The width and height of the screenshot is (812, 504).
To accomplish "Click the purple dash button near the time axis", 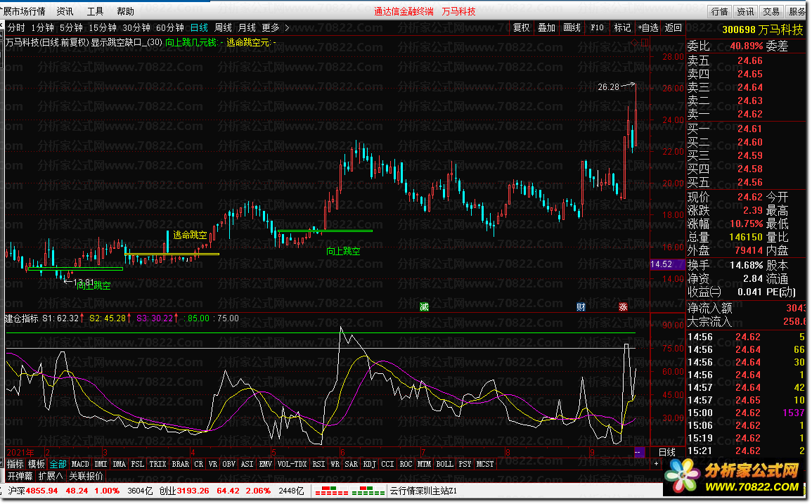I will pos(639,452).
